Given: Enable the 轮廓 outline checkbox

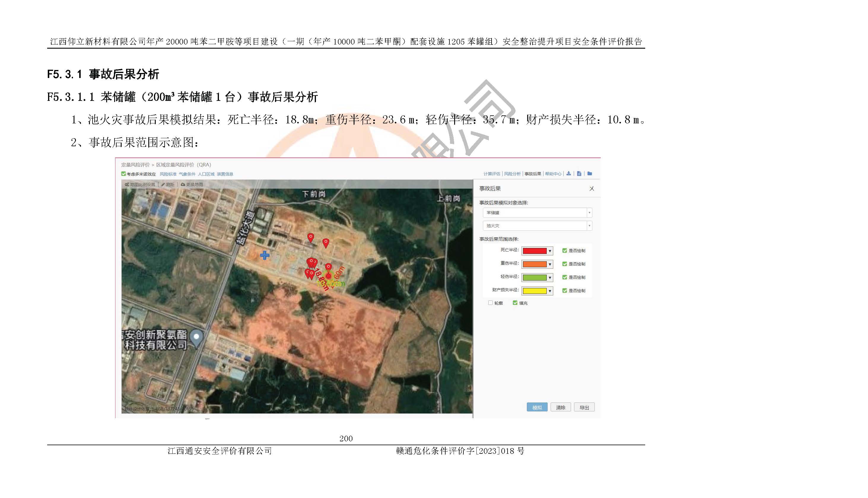Looking at the screenshot, I should coord(490,303).
